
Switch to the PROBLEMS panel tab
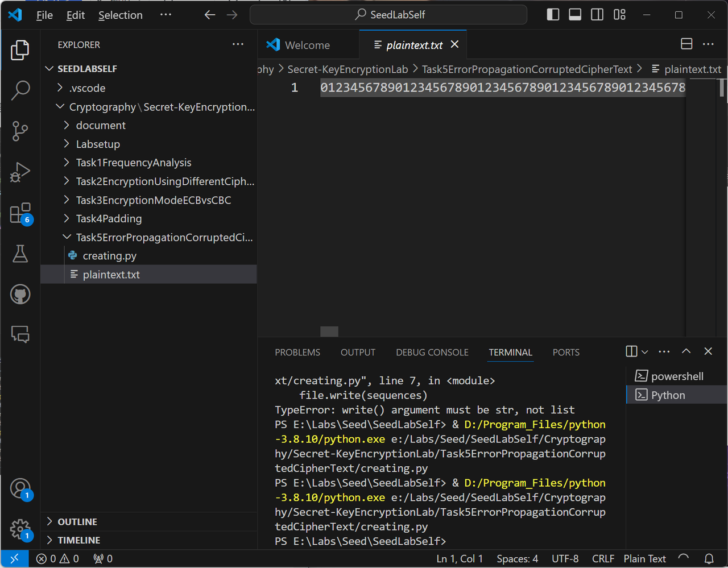pyautogui.click(x=297, y=353)
